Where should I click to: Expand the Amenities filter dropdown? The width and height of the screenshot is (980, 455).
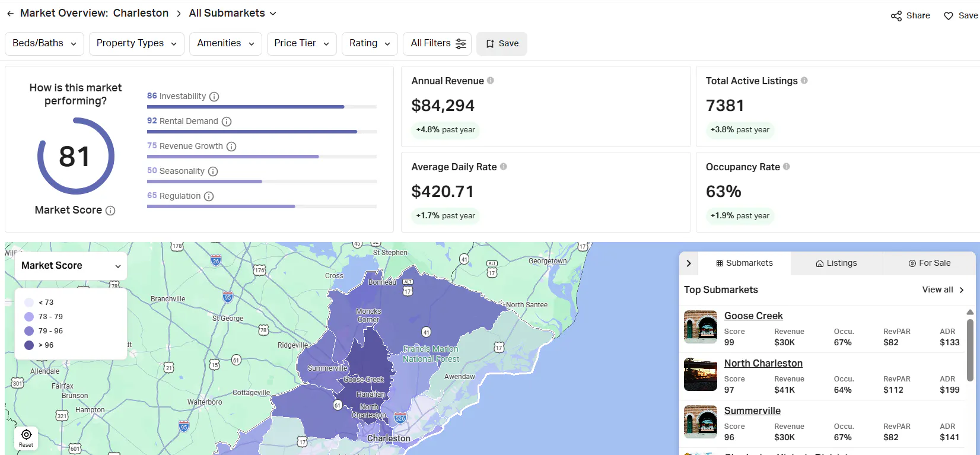[x=225, y=43]
